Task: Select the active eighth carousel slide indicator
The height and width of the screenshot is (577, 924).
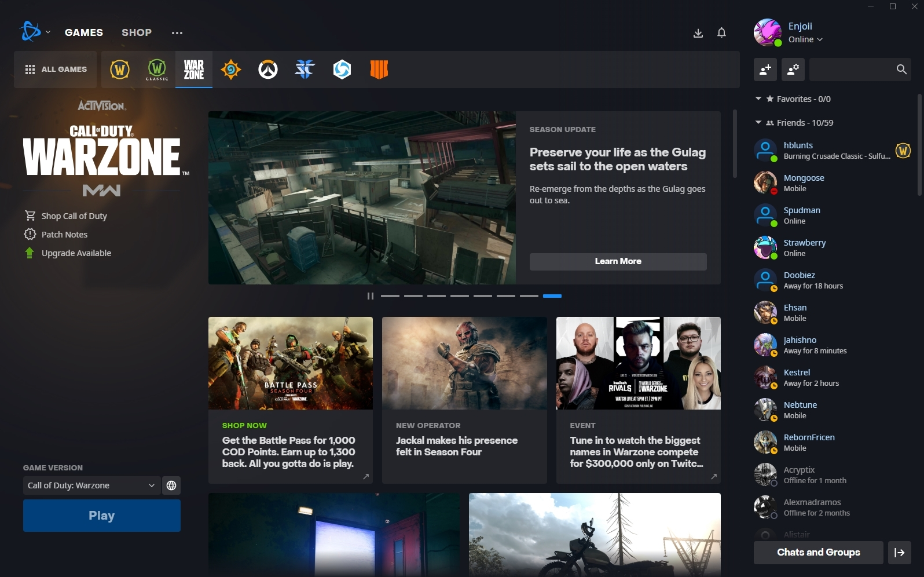Action: 552,296
